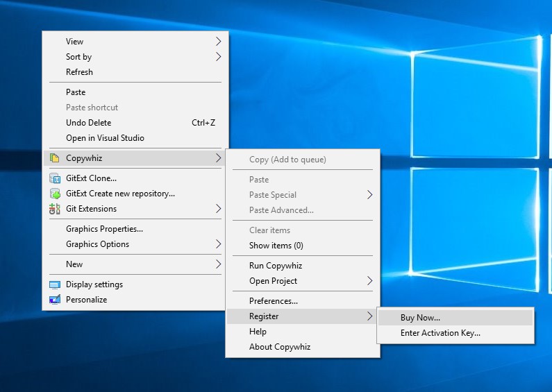Viewport: 552px width, 392px height.
Task: Open the Sort by menu entry
Action: point(135,57)
